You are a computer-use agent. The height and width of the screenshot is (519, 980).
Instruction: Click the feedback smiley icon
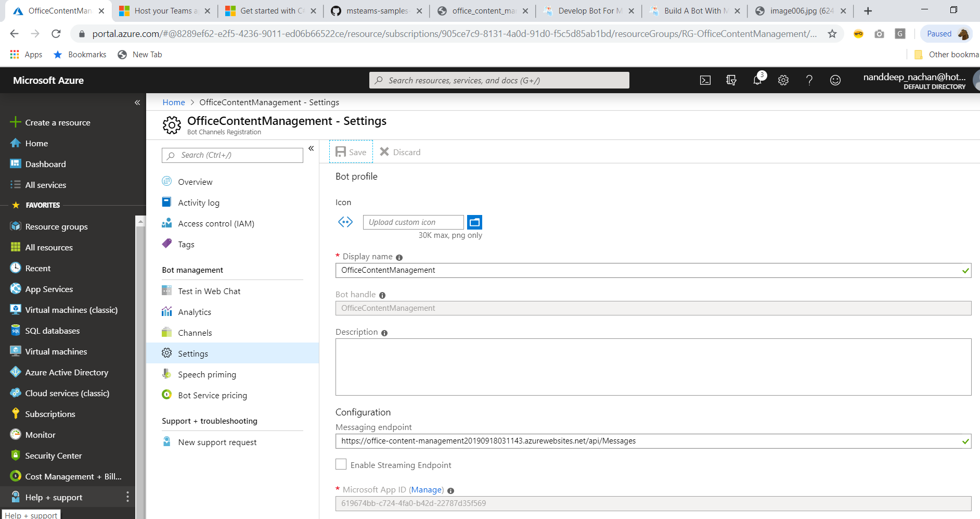(x=835, y=80)
